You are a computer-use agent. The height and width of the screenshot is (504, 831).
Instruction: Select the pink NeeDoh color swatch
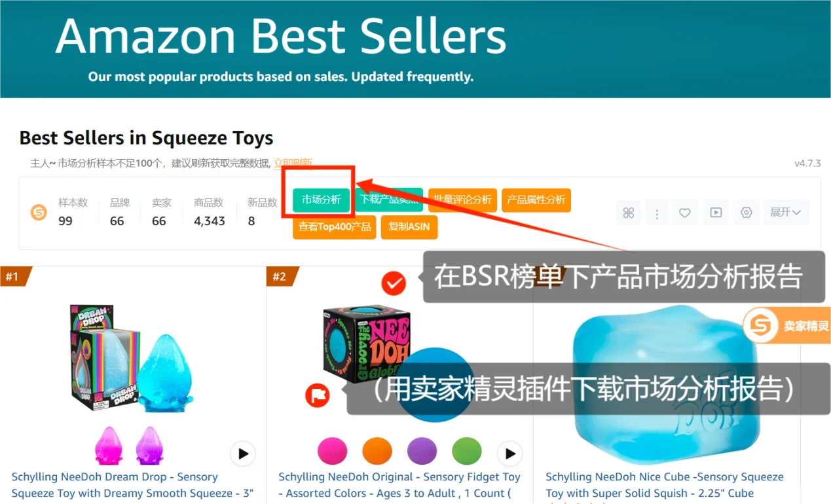(332, 452)
